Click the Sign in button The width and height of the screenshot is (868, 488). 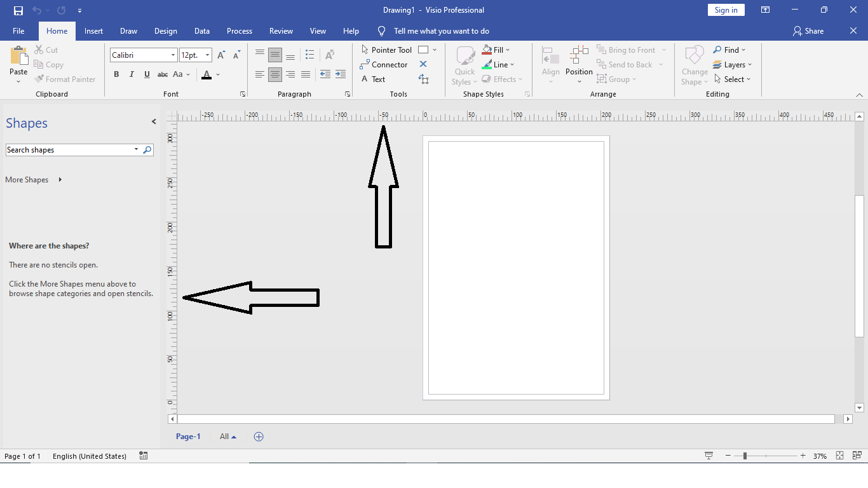click(726, 10)
